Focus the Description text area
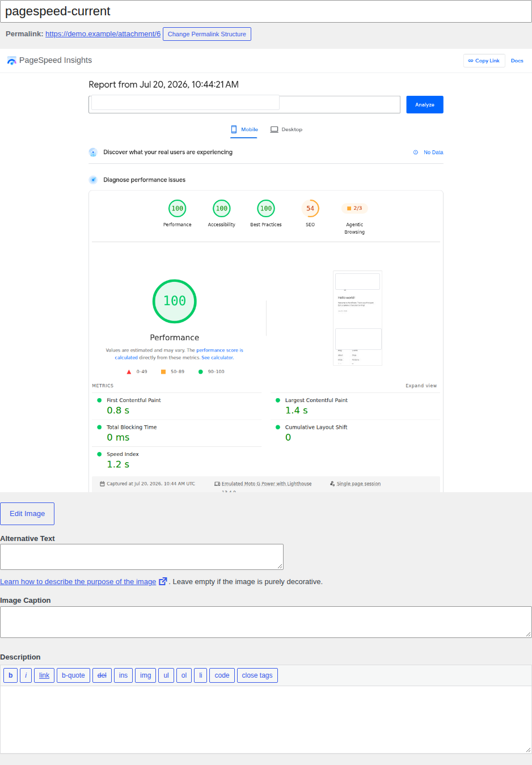The width and height of the screenshot is (532, 765). (266, 720)
